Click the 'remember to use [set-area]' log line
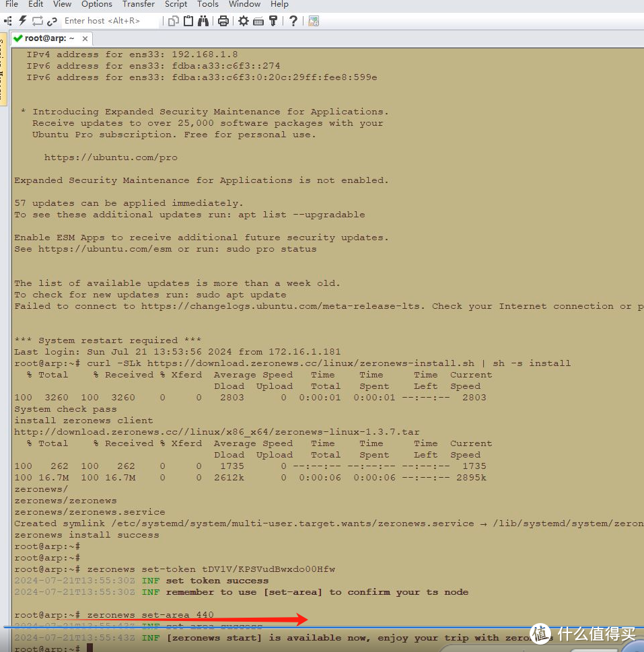 click(x=241, y=592)
